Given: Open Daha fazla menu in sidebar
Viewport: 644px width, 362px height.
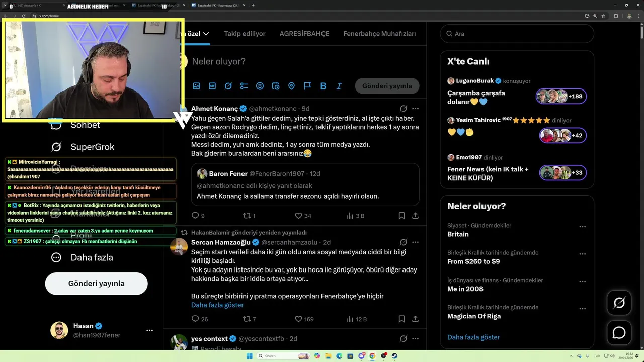Looking at the screenshot, I should (x=82, y=257).
